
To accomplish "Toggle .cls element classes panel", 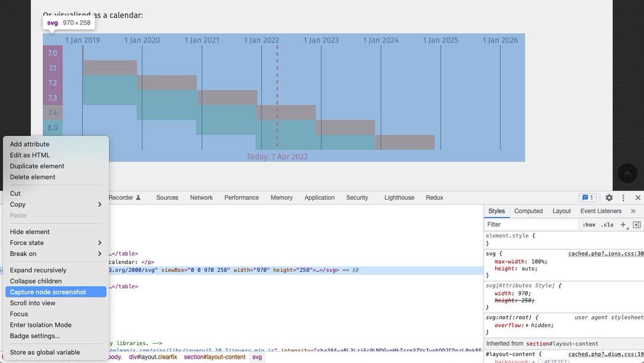I will 608,224.
